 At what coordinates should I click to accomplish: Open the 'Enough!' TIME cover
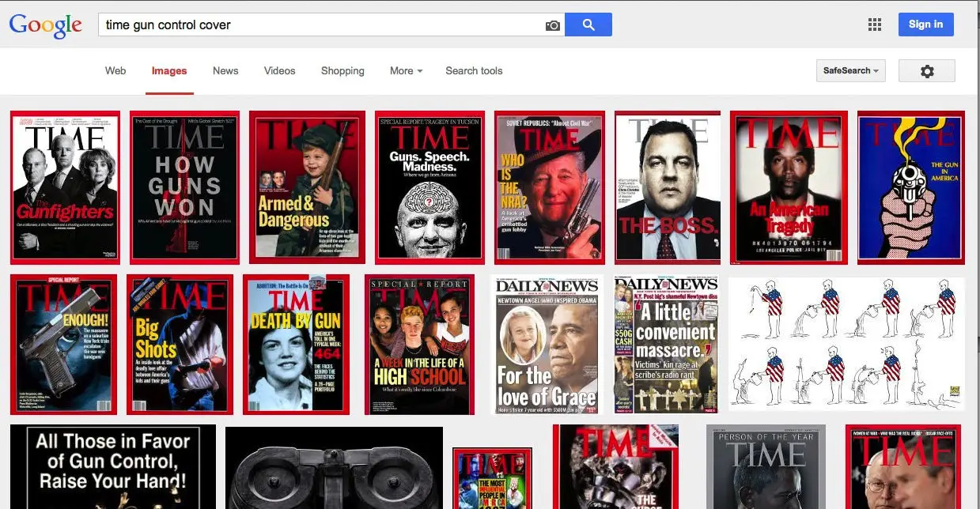pos(63,345)
